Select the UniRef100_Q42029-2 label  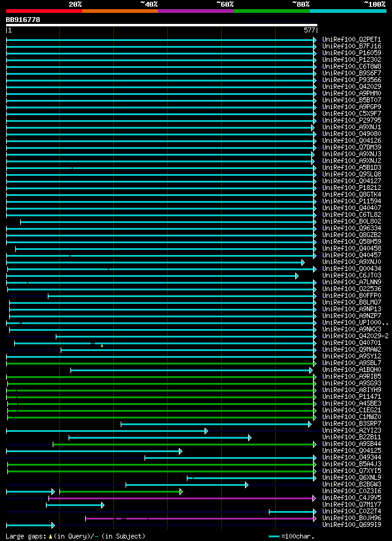point(355,336)
